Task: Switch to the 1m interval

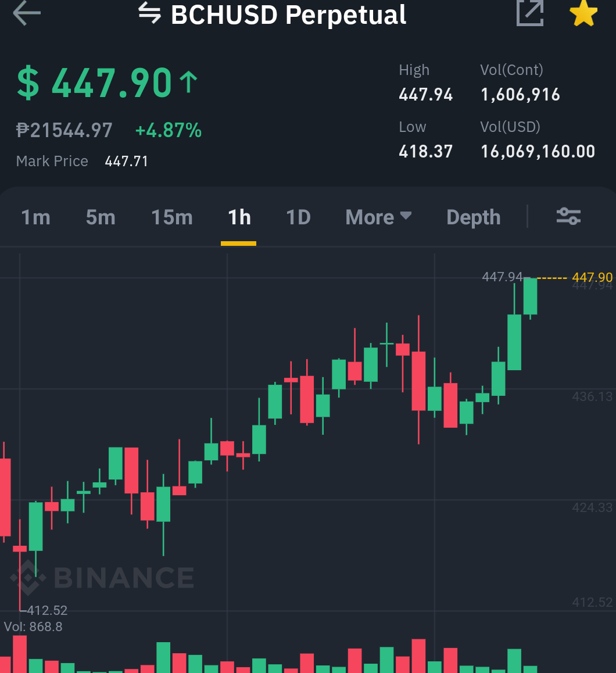Action: click(x=35, y=217)
